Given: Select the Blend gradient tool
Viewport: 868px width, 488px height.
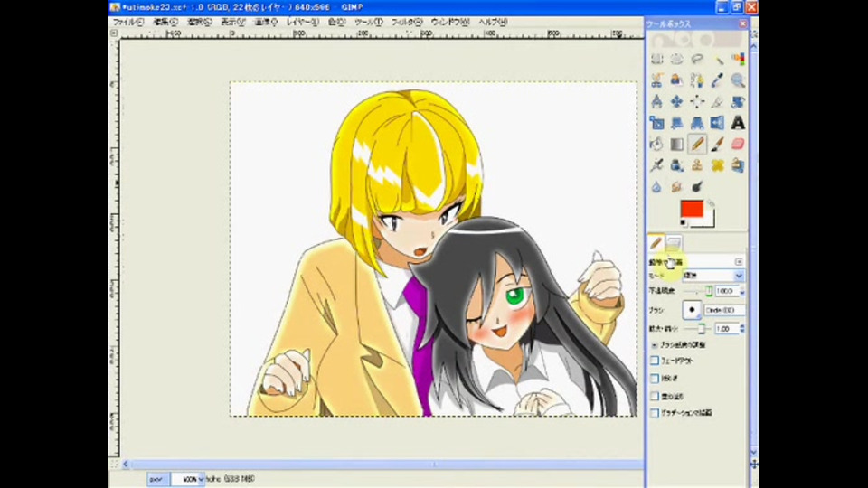Looking at the screenshot, I should [677, 144].
